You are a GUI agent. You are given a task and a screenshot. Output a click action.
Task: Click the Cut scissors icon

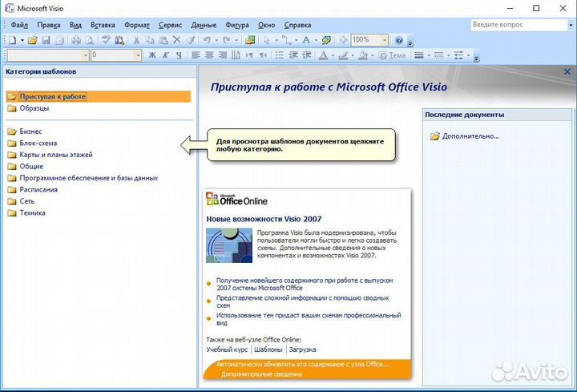(x=136, y=40)
